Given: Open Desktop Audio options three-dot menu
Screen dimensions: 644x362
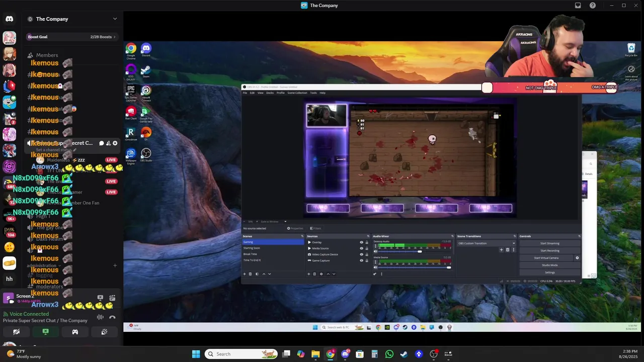Looking at the screenshot, I should coord(375,246).
